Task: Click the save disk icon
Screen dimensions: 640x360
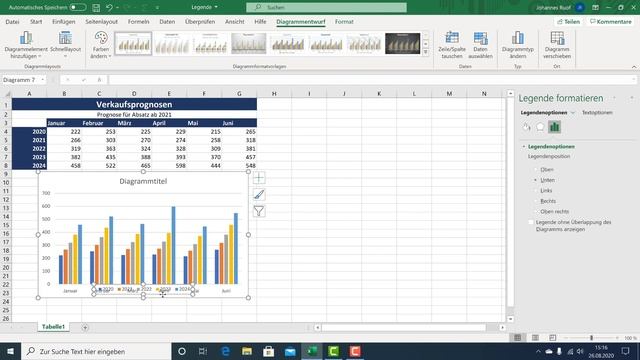Action: point(96,7)
